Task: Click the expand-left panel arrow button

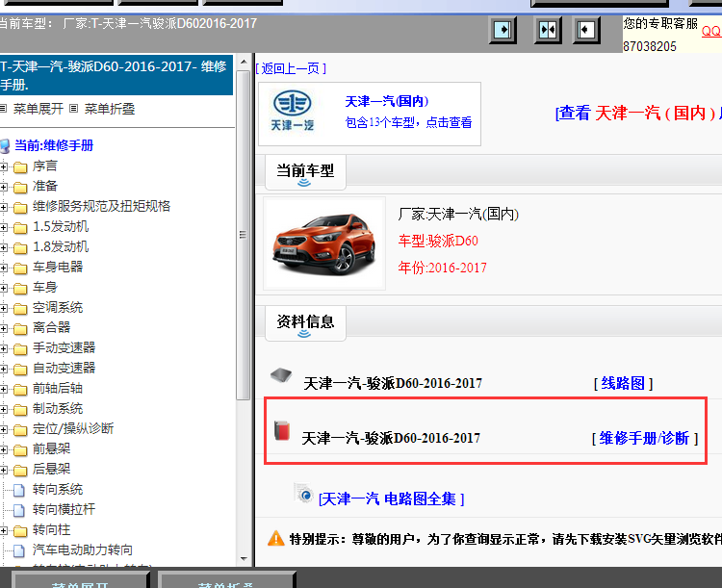Action: pyautogui.click(x=586, y=30)
